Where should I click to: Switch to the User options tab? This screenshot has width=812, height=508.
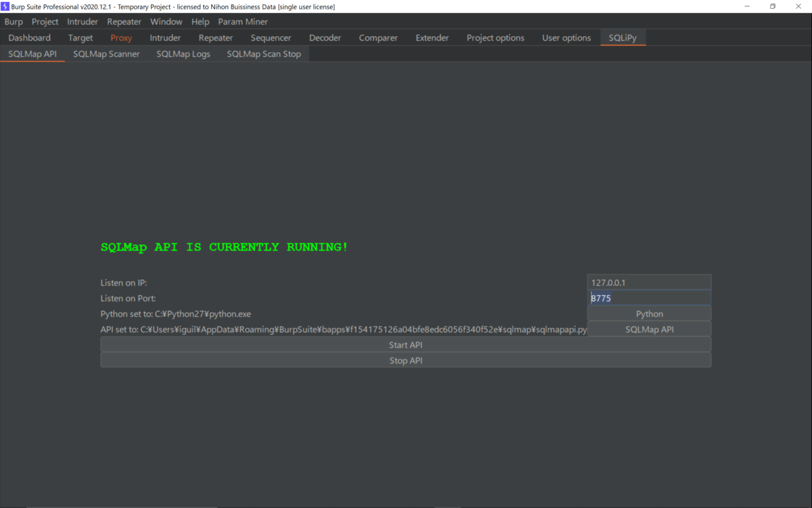[566, 38]
